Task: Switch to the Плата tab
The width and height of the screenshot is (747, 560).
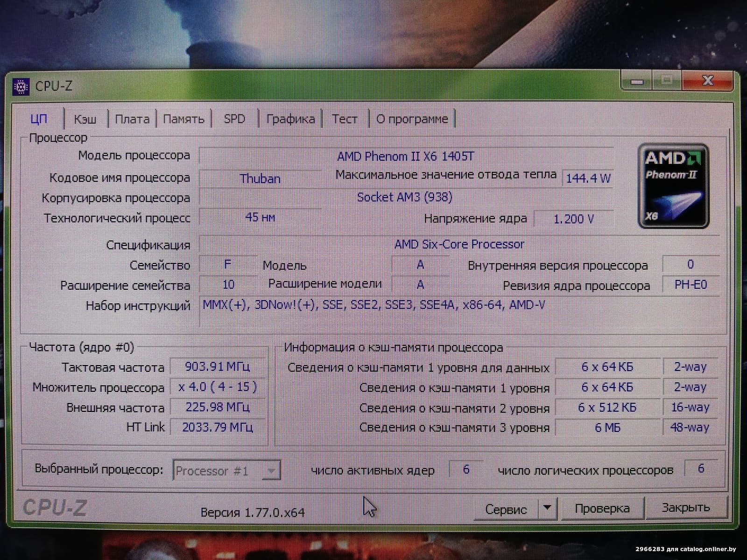Action: tap(132, 119)
